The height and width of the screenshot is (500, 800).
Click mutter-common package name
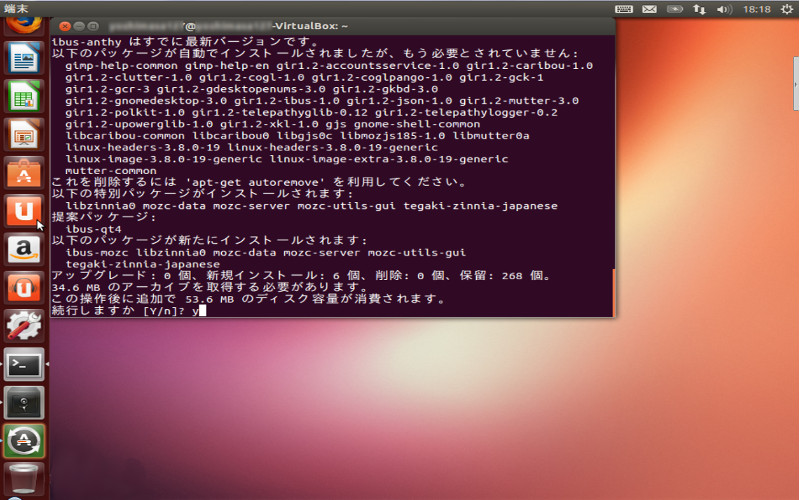[111, 170]
